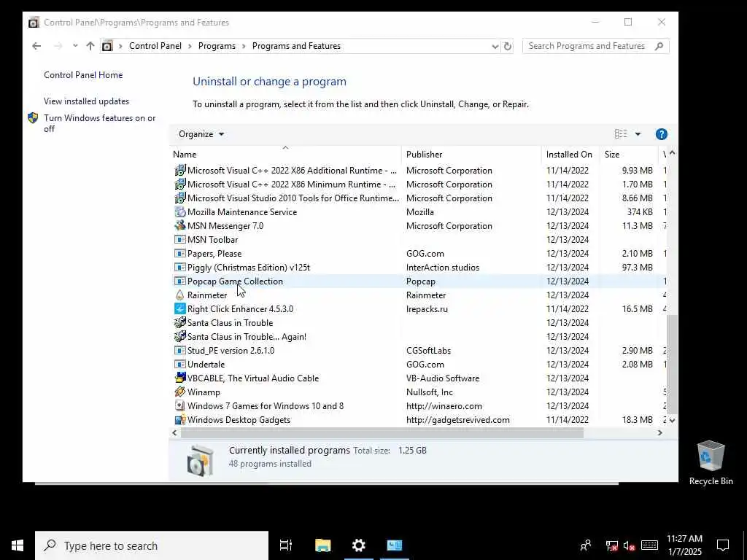The image size is (747, 560).
Task: Click the touch keyboard tray icon
Action: tap(649, 545)
